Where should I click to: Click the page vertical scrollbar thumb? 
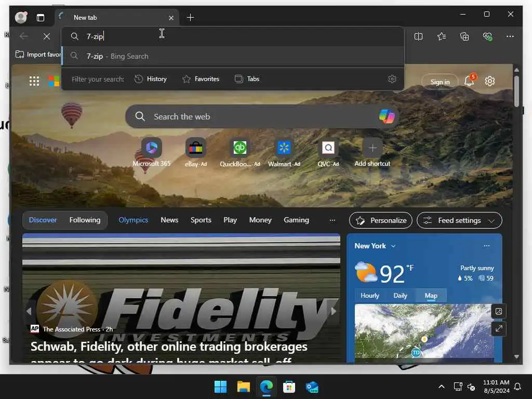pyautogui.click(x=516, y=91)
